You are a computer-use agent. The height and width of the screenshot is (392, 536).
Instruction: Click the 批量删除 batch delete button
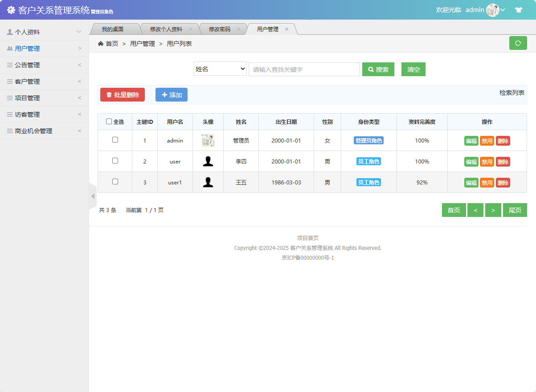pos(122,94)
